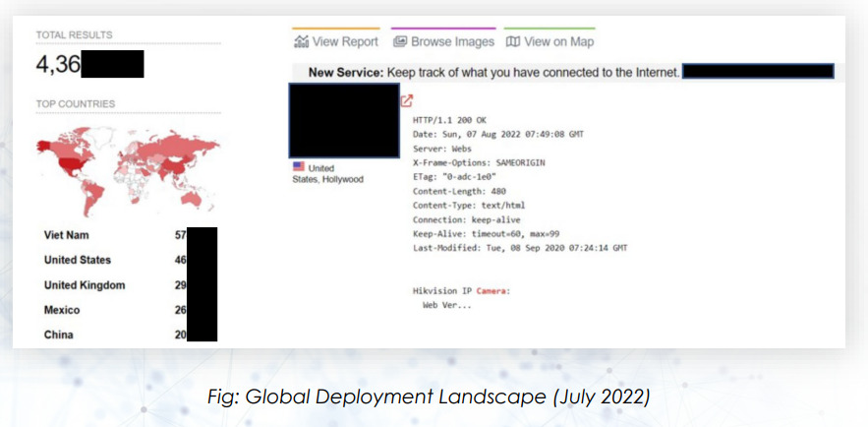Image resolution: width=868 pixels, height=427 pixels.
Task: Open the redacted result title block
Action: (343, 120)
